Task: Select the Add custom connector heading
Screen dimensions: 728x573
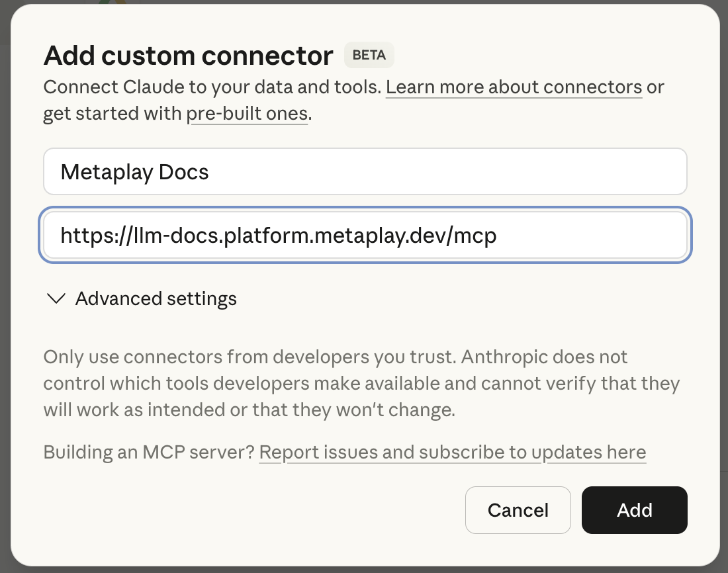Action: pos(187,56)
